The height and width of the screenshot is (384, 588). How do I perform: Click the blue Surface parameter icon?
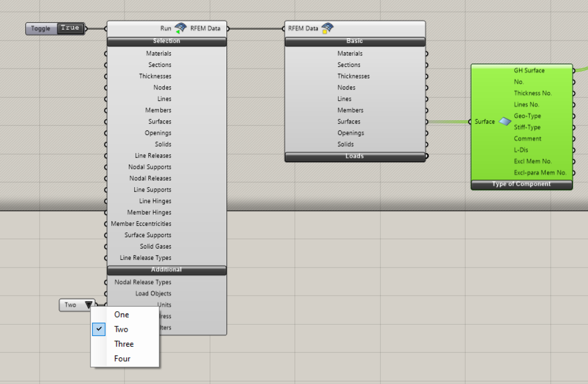(x=505, y=121)
